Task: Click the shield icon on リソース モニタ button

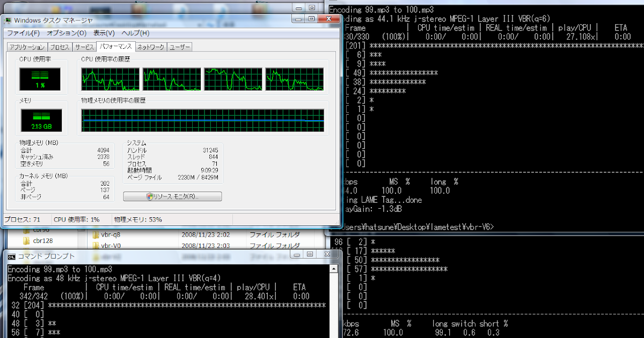Action: 150,196
